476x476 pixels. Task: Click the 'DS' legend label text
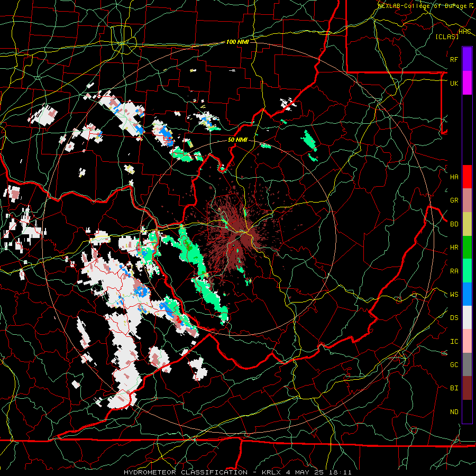pyautogui.click(x=454, y=318)
